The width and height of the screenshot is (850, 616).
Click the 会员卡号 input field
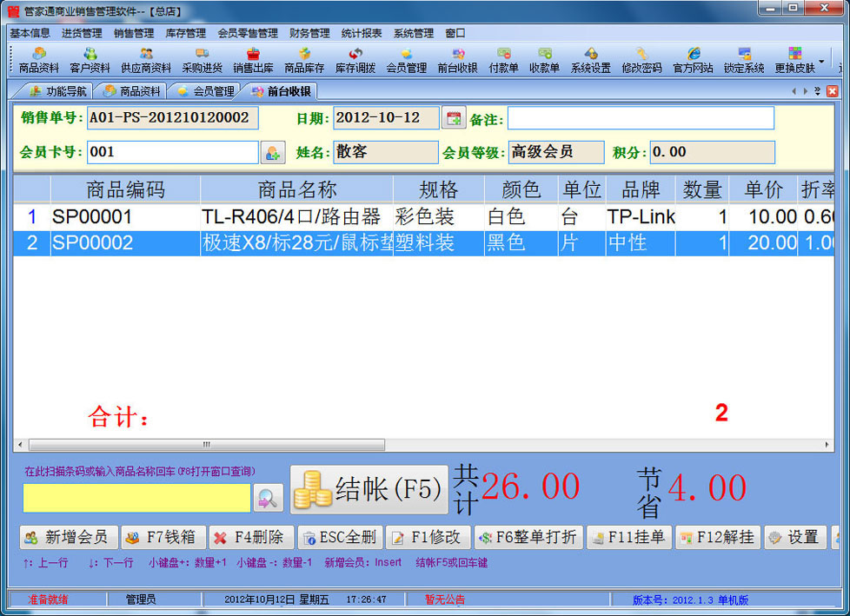pos(173,152)
